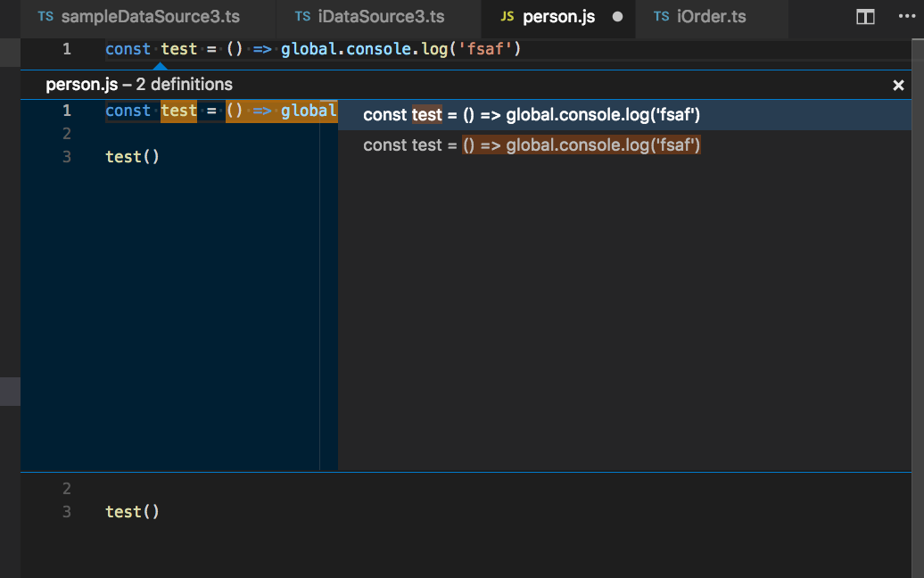The width and height of the screenshot is (924, 578).
Task: Click the split editor icon
Action: [865, 17]
